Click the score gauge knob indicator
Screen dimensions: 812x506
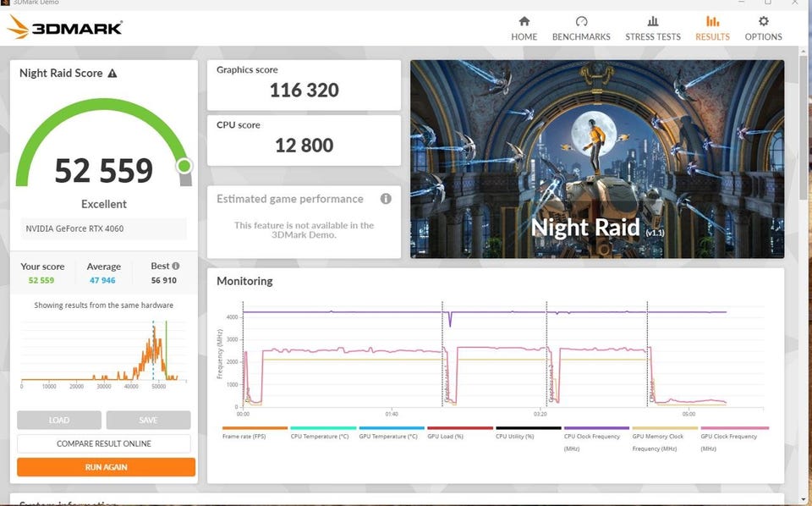pyautogui.click(x=184, y=166)
